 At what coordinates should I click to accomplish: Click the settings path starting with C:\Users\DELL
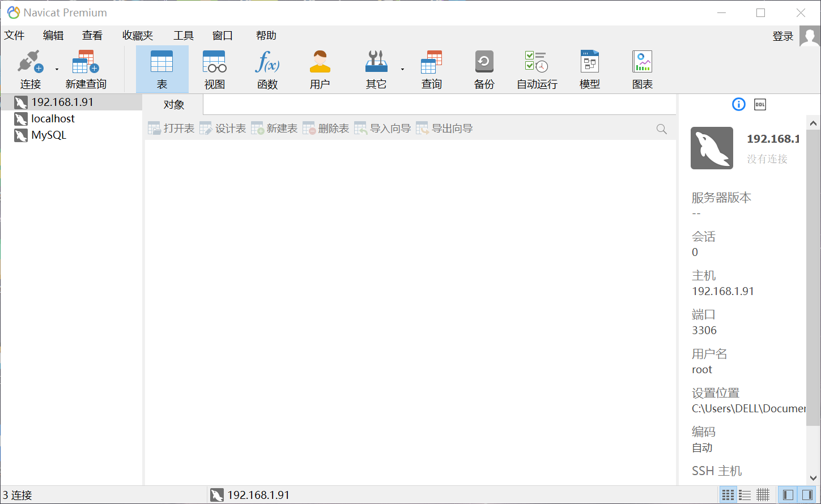(748, 409)
